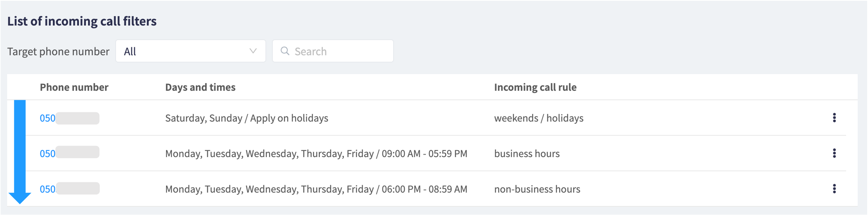Expand the Target phone number dropdown chevron
The height and width of the screenshot is (215, 868).
click(253, 51)
